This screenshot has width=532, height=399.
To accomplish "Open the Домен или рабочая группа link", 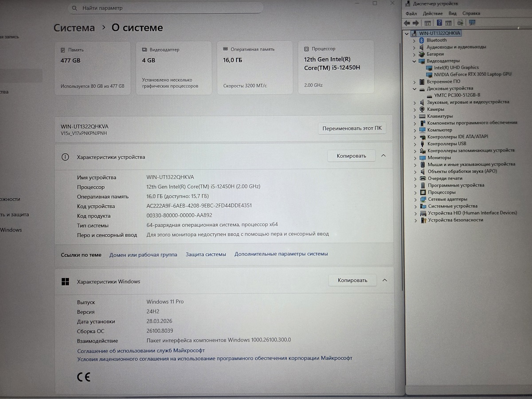I will 143,254.
